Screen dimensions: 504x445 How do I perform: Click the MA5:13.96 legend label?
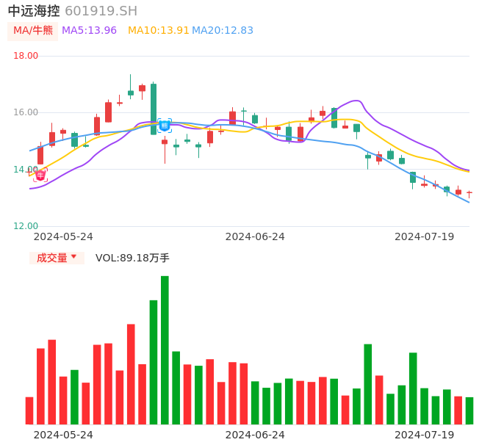[x=89, y=31]
